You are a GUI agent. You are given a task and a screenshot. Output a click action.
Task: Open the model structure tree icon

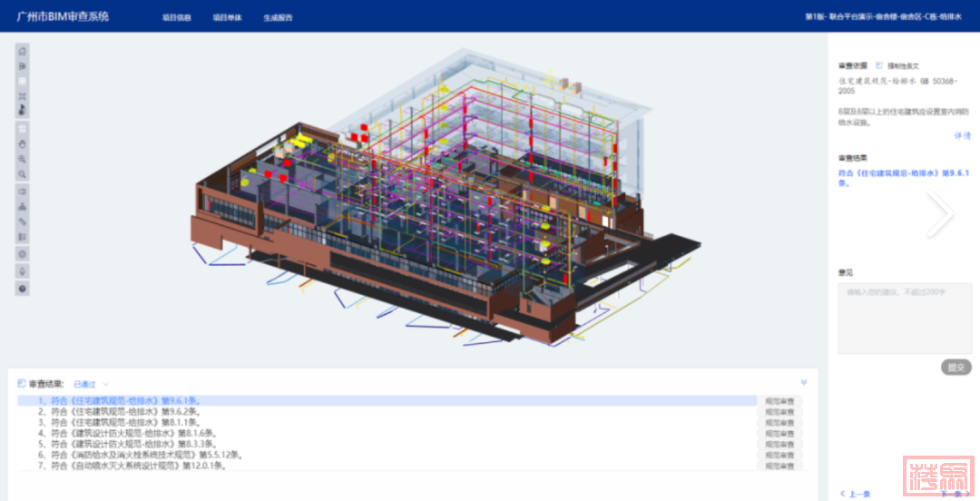23,207
